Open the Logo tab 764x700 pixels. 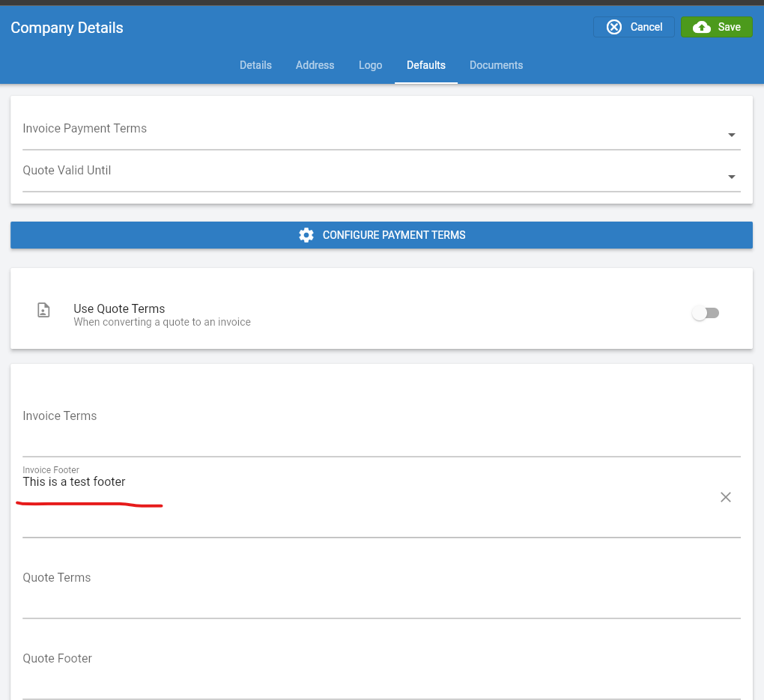370,65
